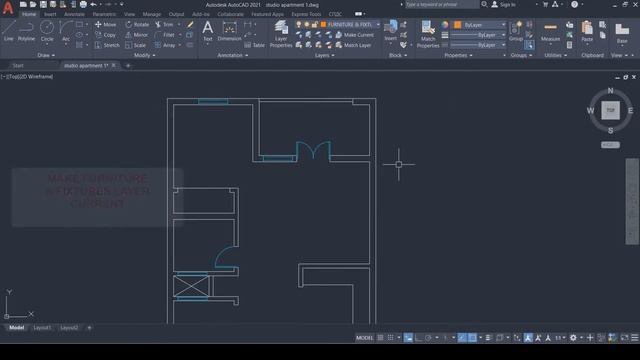This screenshot has height=360, width=640.
Task: Open the Insert ribbon tab
Action: tap(50, 14)
